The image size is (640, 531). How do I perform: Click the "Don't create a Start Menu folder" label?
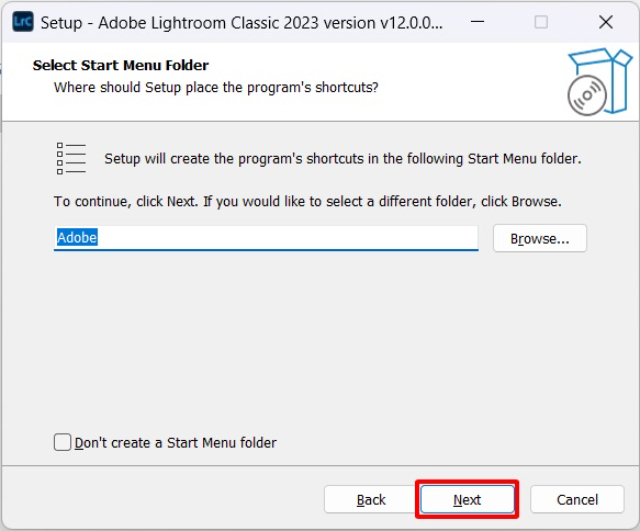176,442
